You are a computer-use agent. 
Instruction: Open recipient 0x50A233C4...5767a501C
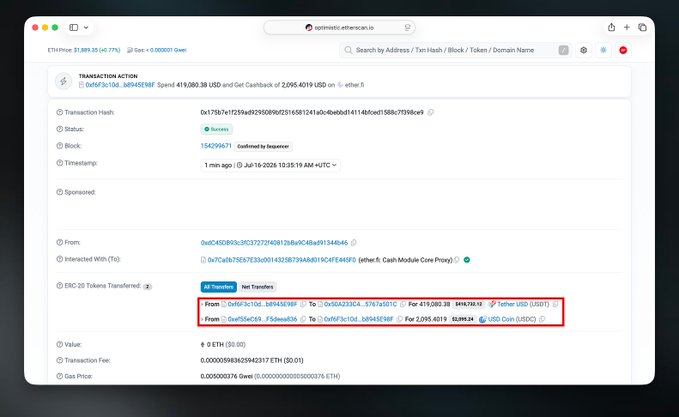(x=360, y=304)
